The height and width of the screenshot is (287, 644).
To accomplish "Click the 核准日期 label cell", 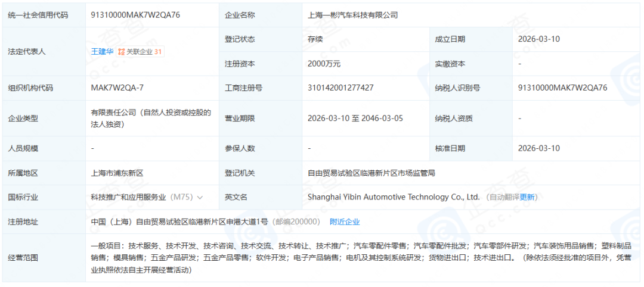I will pos(471,148).
